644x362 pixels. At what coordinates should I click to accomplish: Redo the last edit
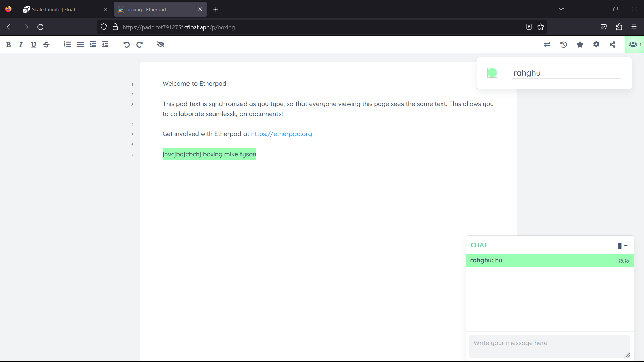pos(139,45)
